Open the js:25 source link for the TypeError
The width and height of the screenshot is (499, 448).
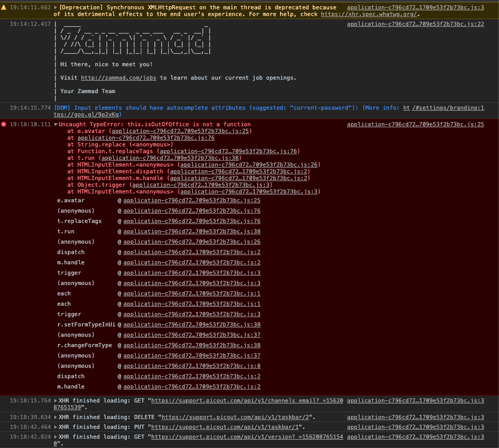click(415, 124)
